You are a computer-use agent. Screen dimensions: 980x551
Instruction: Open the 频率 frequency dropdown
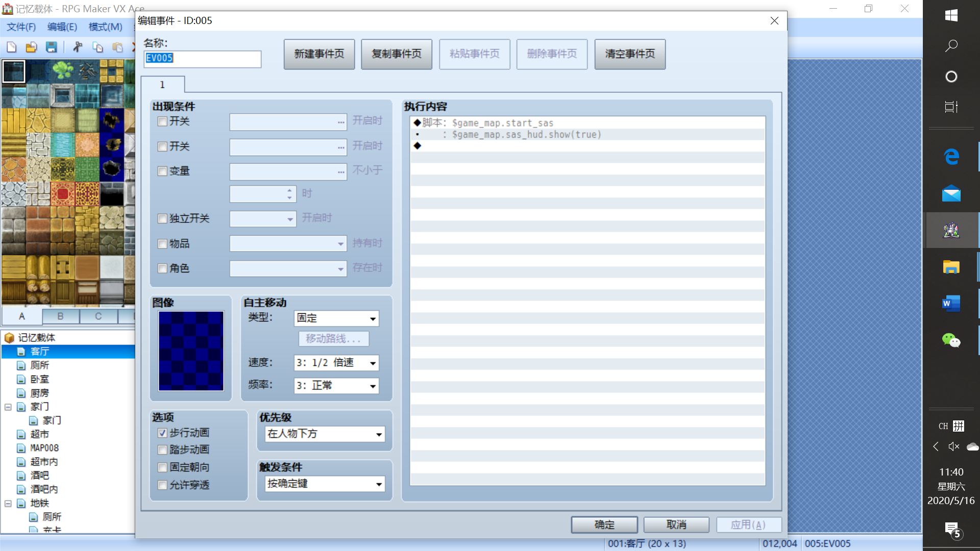(x=336, y=386)
